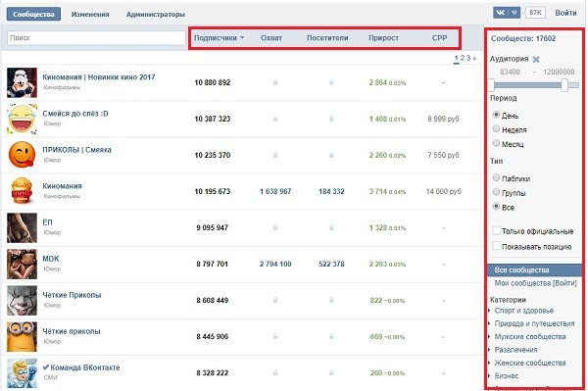Click the Войти login link
The height and width of the screenshot is (391, 588).
[565, 13]
